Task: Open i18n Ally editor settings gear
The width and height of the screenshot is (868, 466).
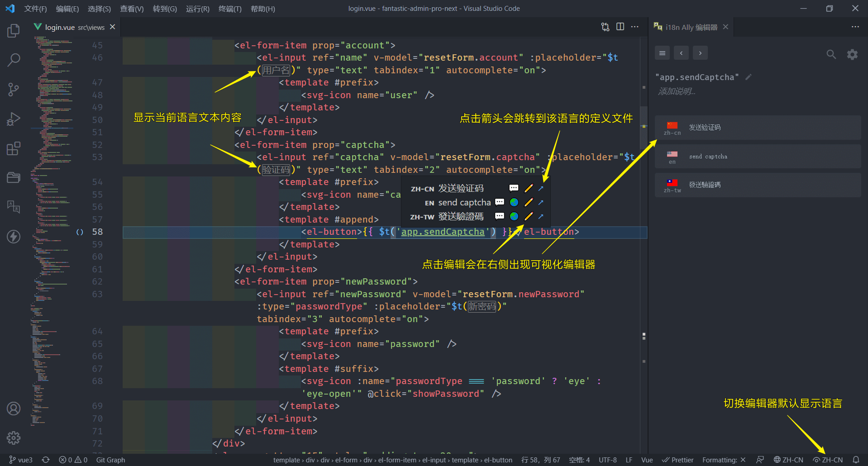Action: pos(852,55)
